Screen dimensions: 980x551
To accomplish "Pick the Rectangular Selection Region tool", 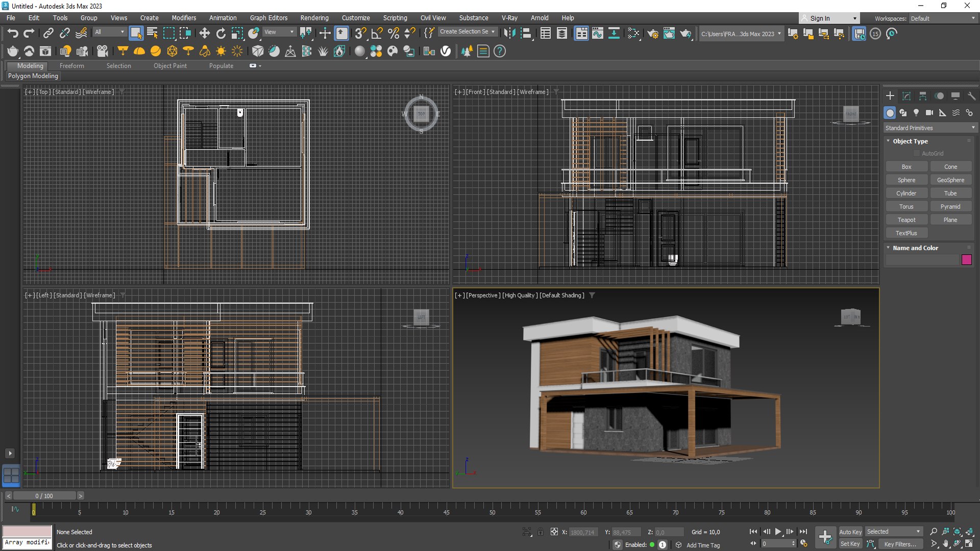I will pyautogui.click(x=168, y=34).
